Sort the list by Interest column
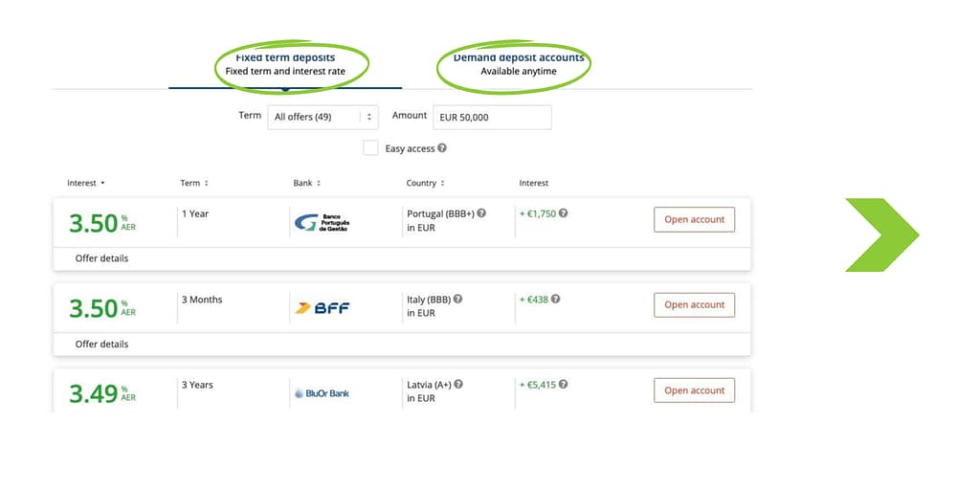 click(x=86, y=183)
